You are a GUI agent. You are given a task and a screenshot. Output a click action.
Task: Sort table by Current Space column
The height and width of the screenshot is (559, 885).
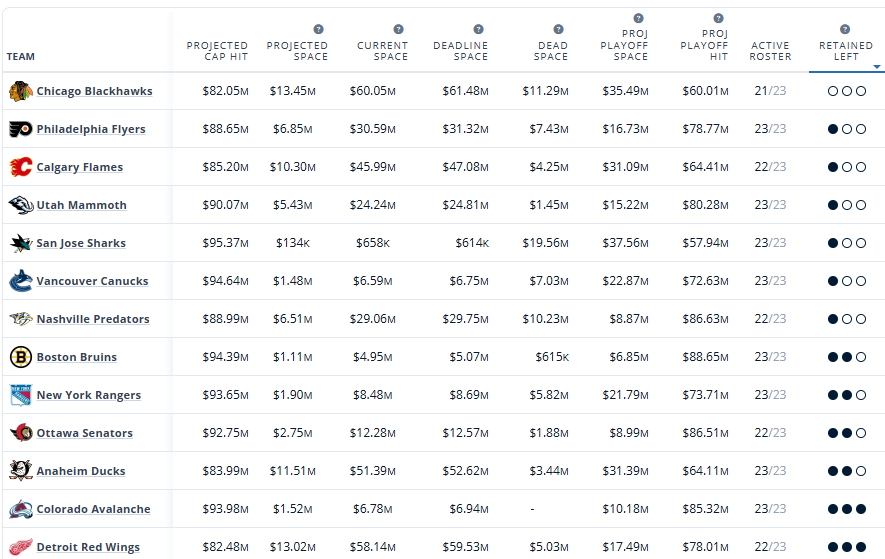tap(382, 51)
